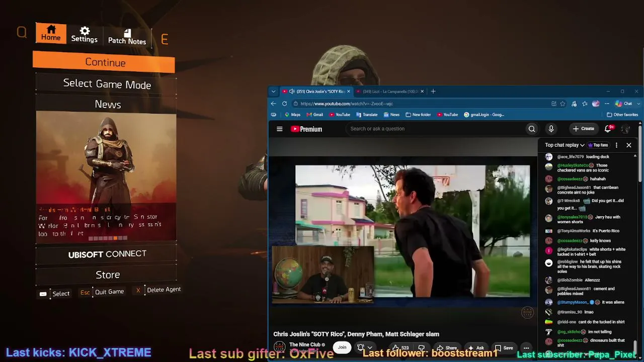Open chat replay more options menu
This screenshot has height=362, width=644.
(616, 145)
